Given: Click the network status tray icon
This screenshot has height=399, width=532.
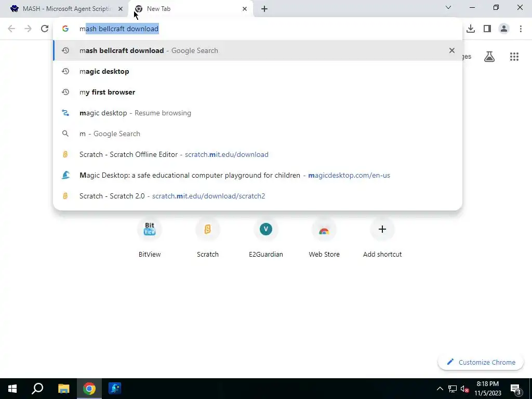Looking at the screenshot, I should [453, 389].
